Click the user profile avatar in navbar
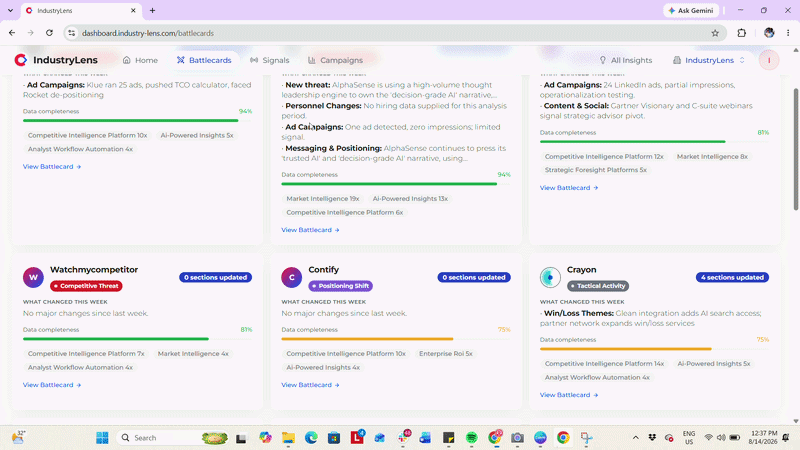 point(769,60)
